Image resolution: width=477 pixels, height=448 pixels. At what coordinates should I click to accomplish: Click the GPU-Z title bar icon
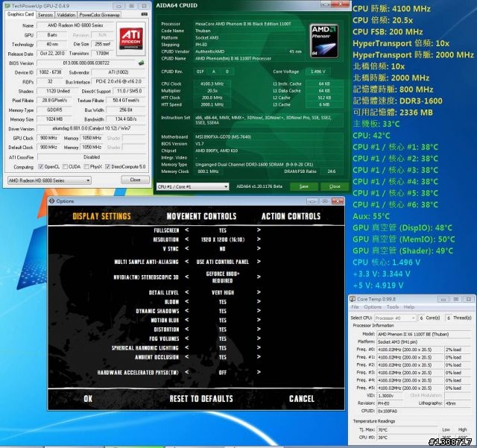click(x=7, y=6)
